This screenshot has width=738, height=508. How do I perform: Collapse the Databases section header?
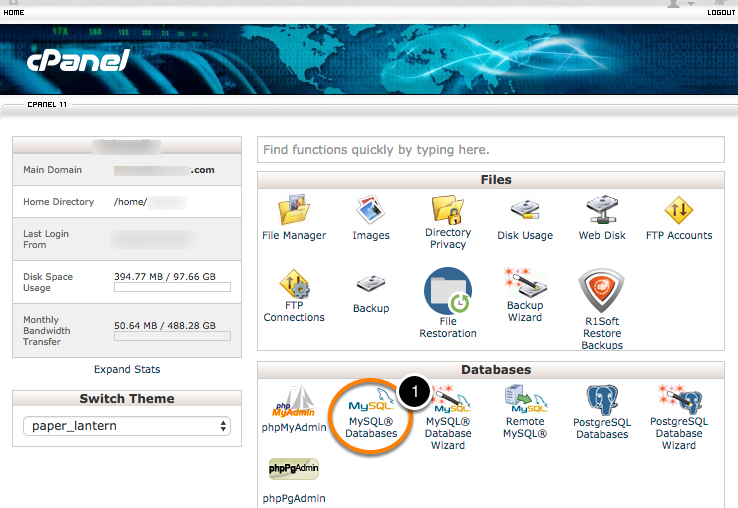pyautogui.click(x=491, y=370)
